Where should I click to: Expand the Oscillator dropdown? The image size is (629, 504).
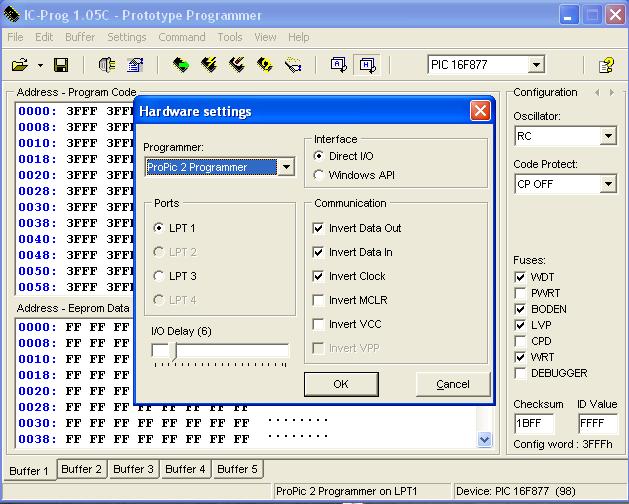coord(608,136)
